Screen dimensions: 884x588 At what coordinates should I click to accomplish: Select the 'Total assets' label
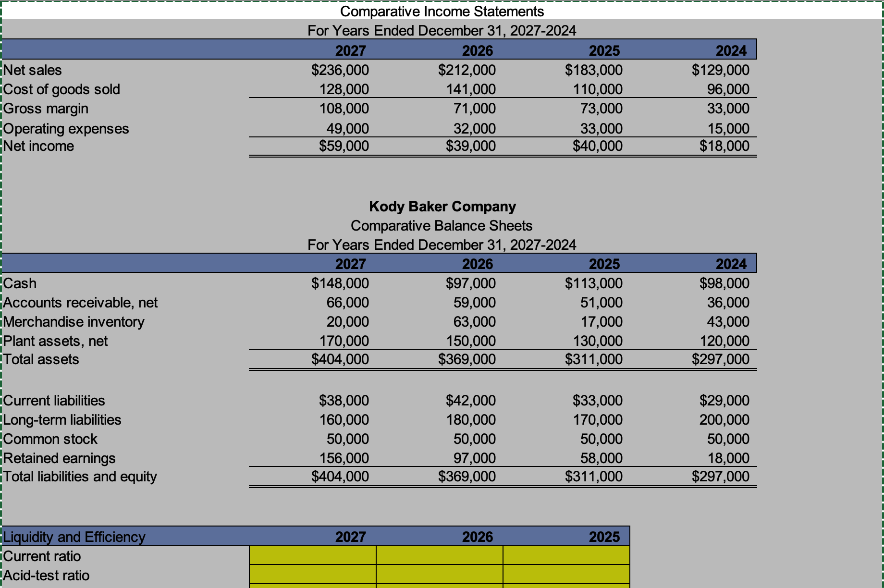pos(41,359)
